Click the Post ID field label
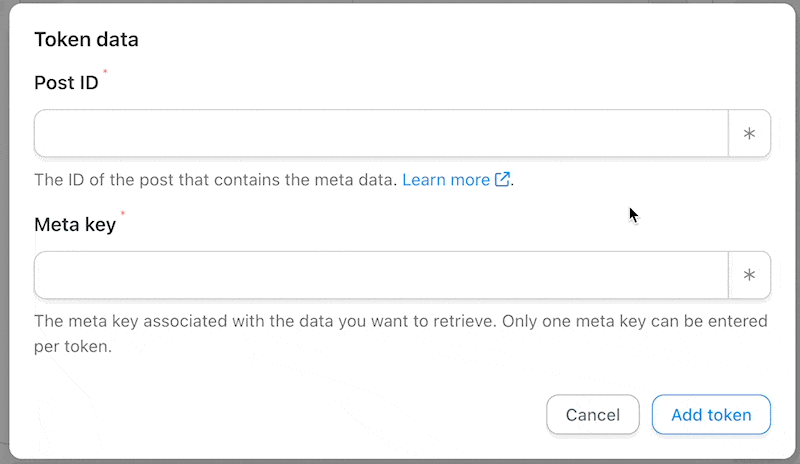800x464 pixels. pyautogui.click(x=66, y=83)
